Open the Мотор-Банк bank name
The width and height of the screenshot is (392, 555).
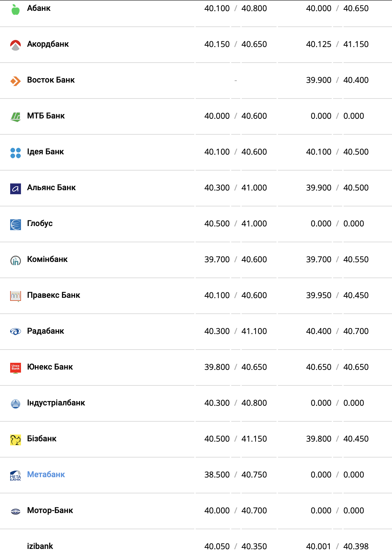coord(50,510)
